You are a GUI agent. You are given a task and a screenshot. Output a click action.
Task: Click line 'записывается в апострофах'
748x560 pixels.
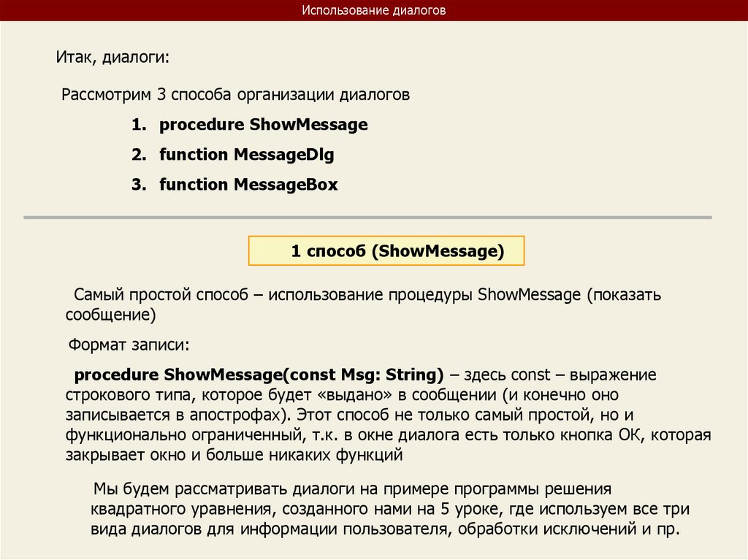pyautogui.click(x=349, y=415)
